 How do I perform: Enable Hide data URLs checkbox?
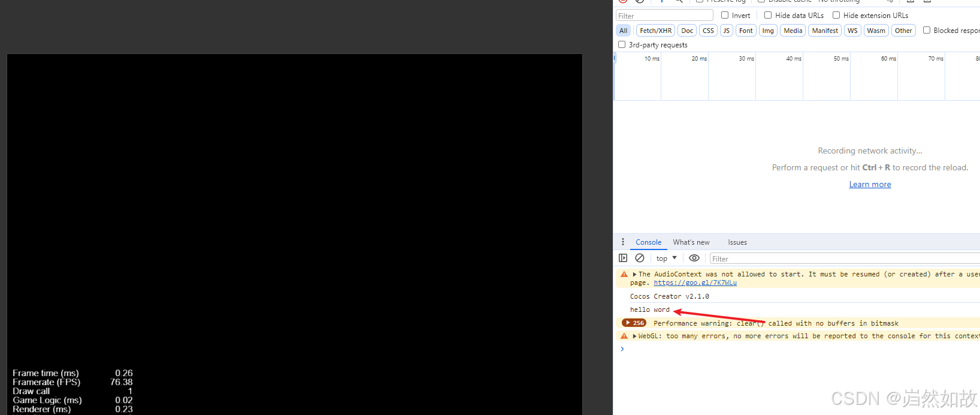coord(768,15)
